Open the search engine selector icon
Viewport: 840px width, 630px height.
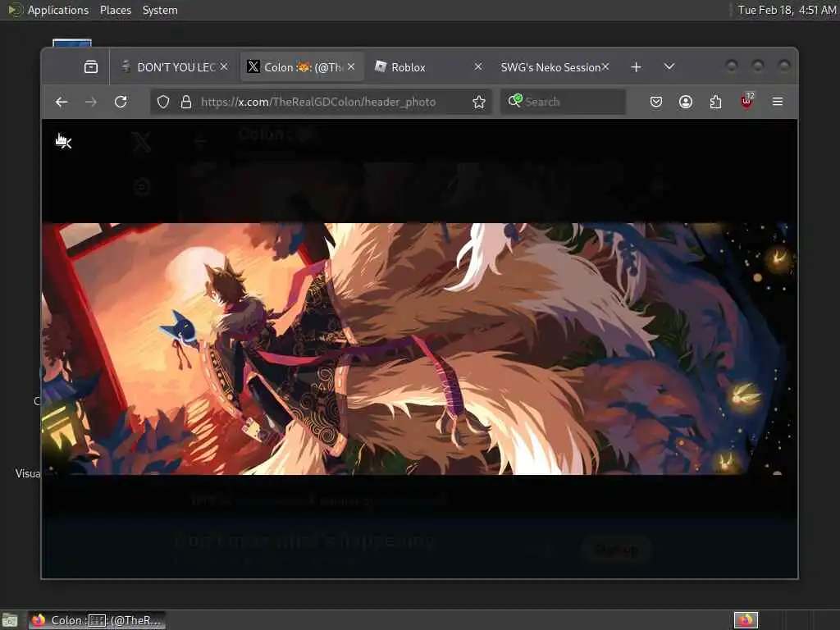pos(515,100)
